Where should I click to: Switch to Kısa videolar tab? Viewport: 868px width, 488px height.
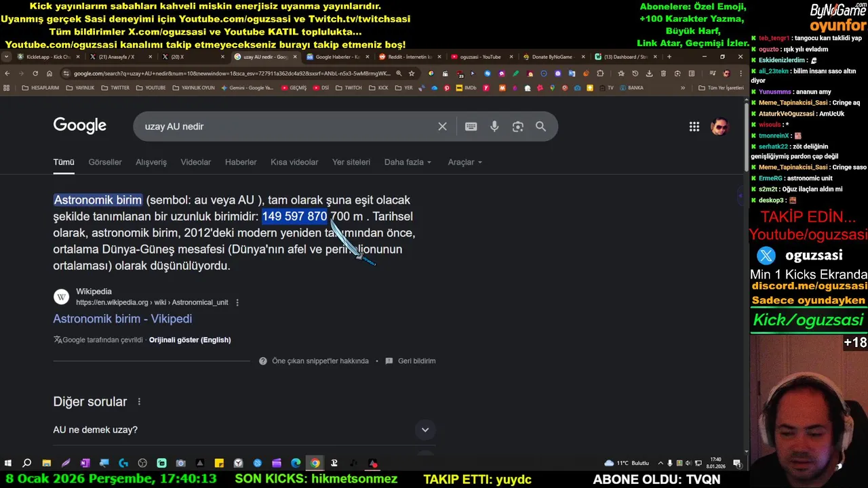tap(294, 162)
